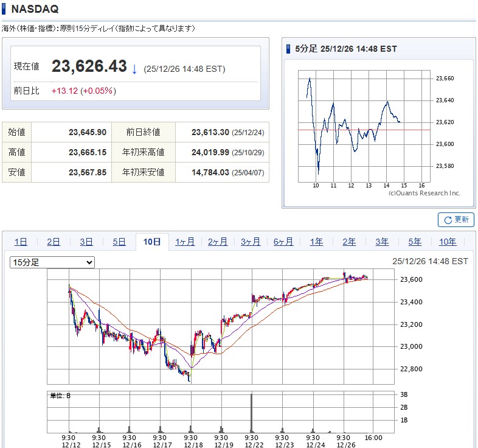The width and height of the screenshot is (478, 448).
Task: Select the 2日 period tab
Action: point(54,242)
